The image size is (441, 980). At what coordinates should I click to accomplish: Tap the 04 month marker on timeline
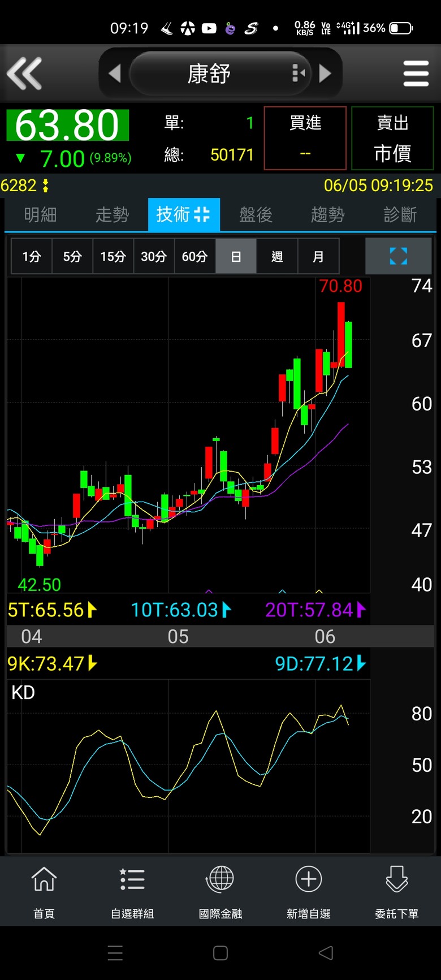click(x=32, y=637)
